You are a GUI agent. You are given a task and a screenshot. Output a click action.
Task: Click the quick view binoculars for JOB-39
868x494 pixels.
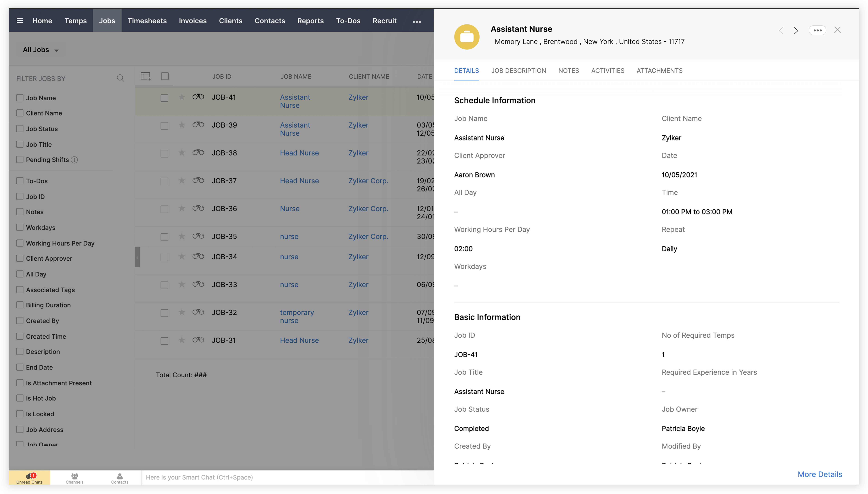[198, 125]
